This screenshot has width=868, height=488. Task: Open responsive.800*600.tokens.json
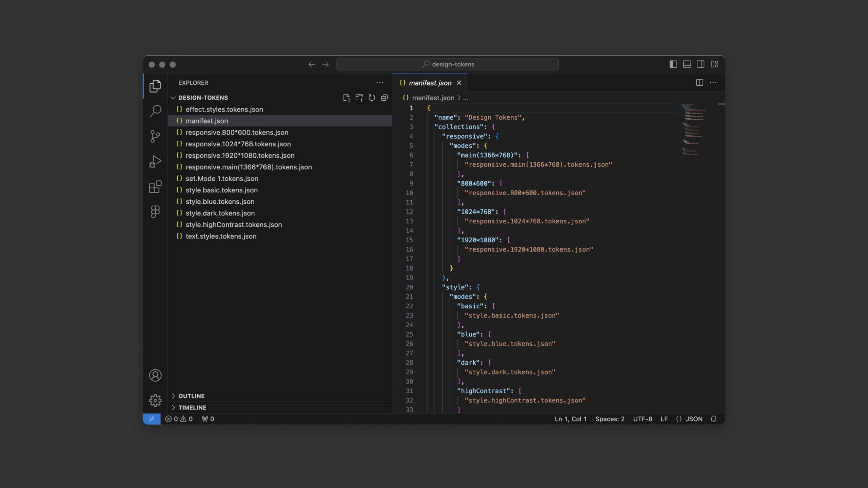point(280,132)
